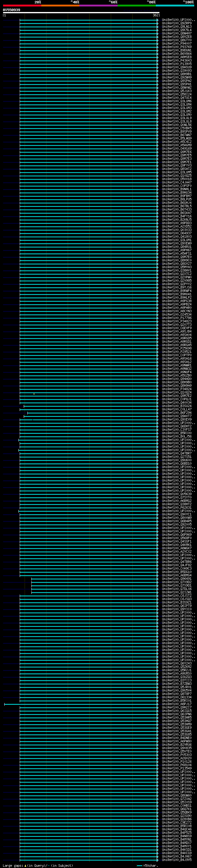Click UniRef100_P43643 label

click(x=176, y=61)
